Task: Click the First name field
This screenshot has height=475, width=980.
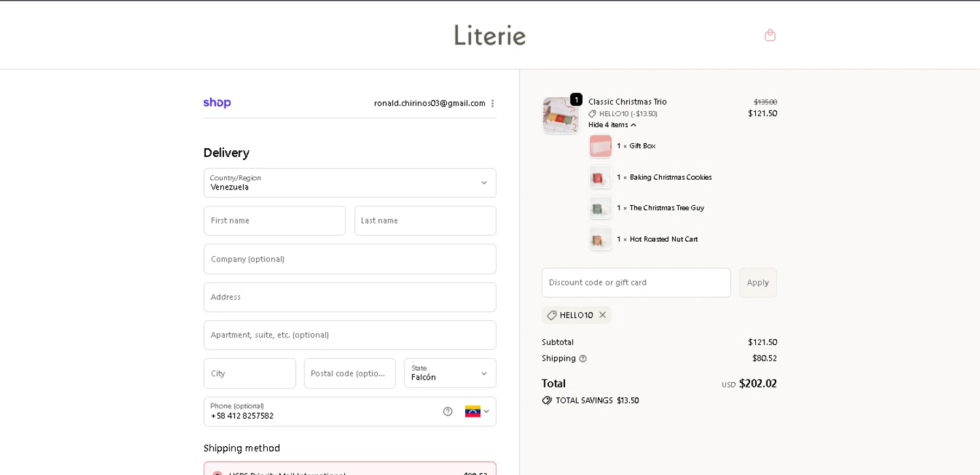Action: click(x=274, y=221)
